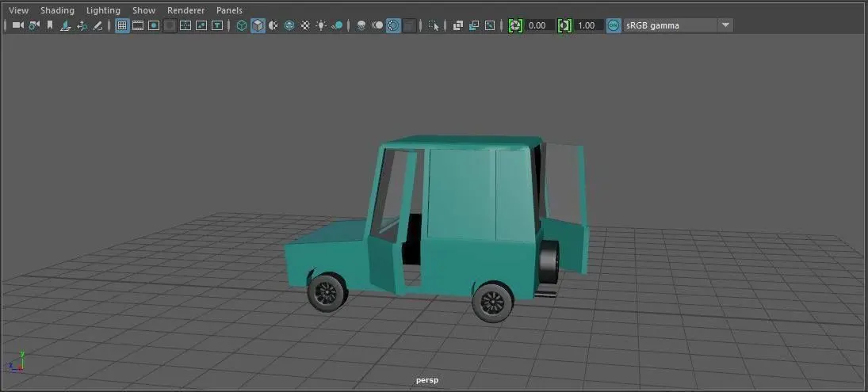Toggle the Safe Title display
Viewport: 868px width, 392px height.
click(217, 25)
